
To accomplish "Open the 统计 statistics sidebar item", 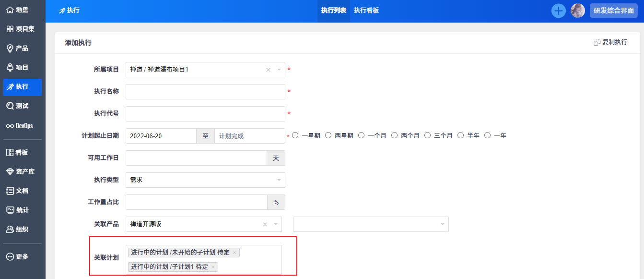I will point(23,210).
